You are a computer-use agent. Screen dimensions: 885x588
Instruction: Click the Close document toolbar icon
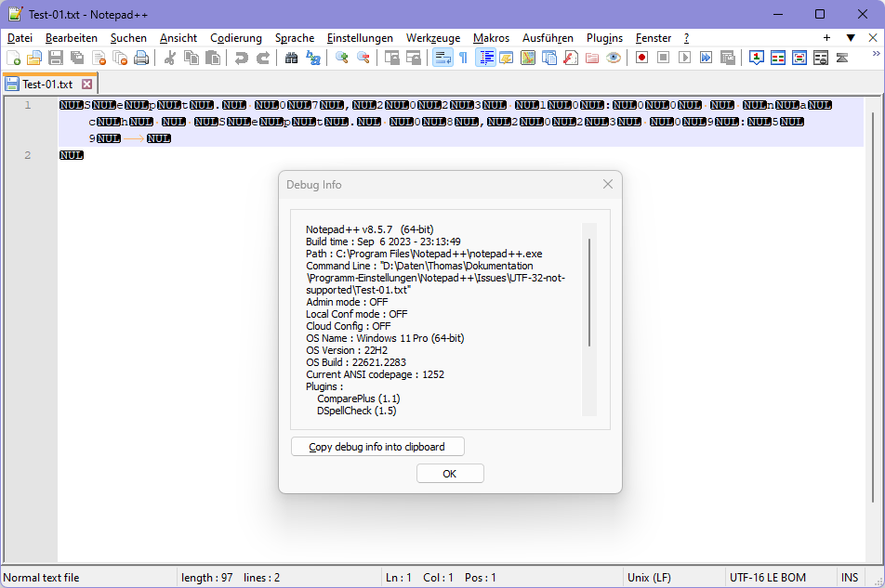point(99,58)
